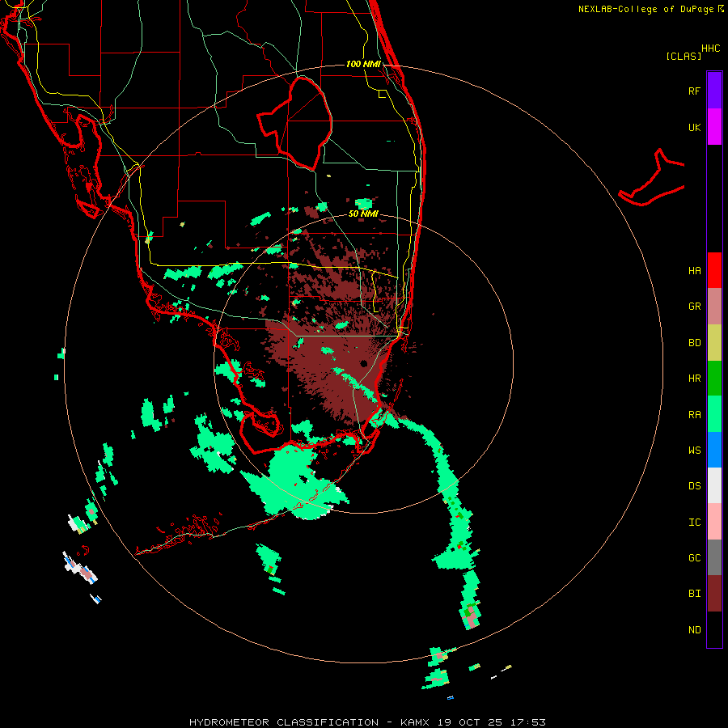Screen dimensions: 728x728
Task: Click the 19 OCT 25 date text
Action: [470, 722]
